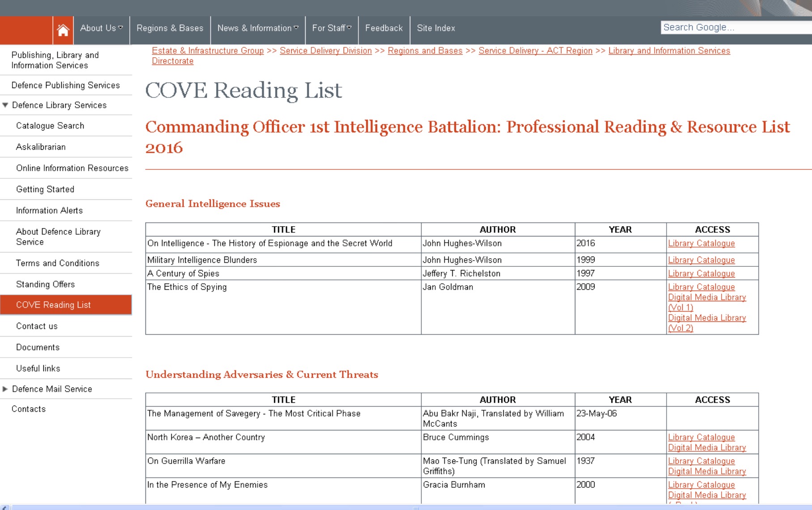Expand the Defence Mail Service section
Viewport: 812px width, 510px height.
5,389
